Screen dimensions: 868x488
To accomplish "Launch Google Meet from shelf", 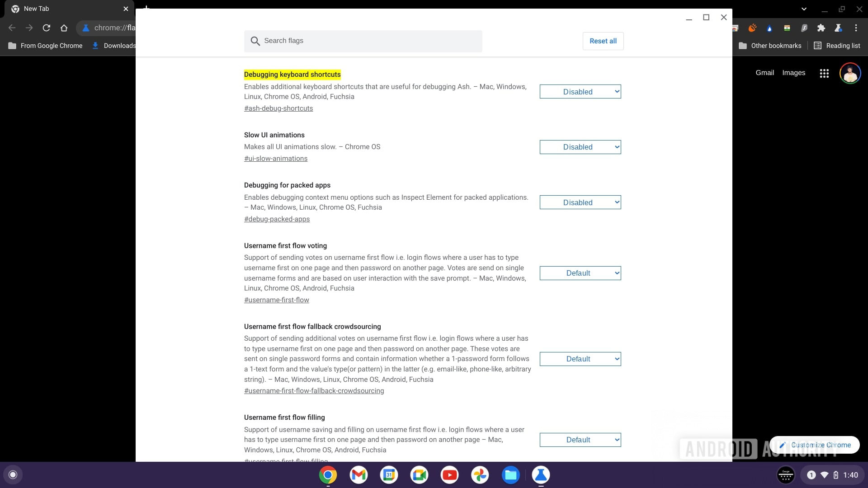I will coord(419,475).
